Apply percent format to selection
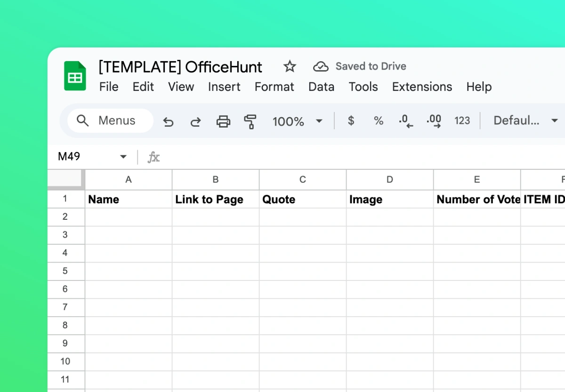 click(x=379, y=121)
